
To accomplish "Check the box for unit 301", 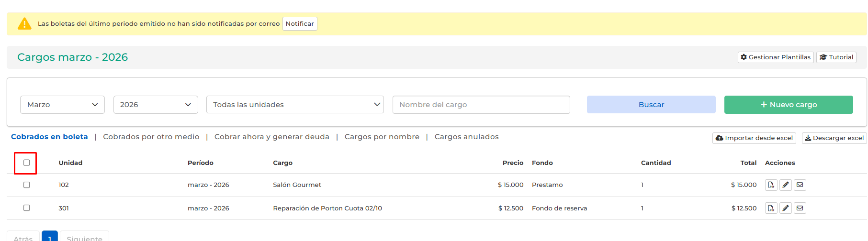I will (x=27, y=208).
